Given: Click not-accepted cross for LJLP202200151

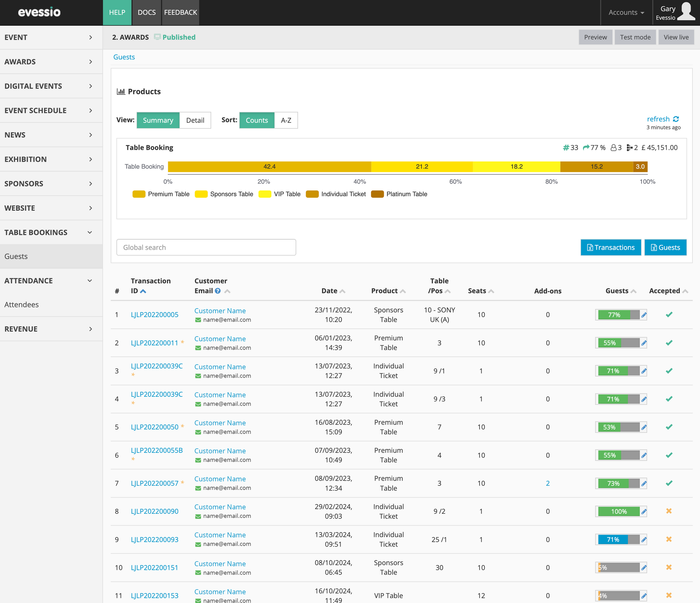Looking at the screenshot, I should 669,567.
